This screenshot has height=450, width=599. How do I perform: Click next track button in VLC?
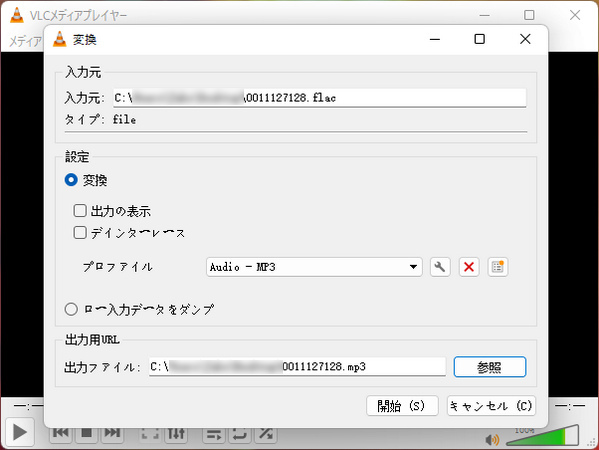[112, 433]
